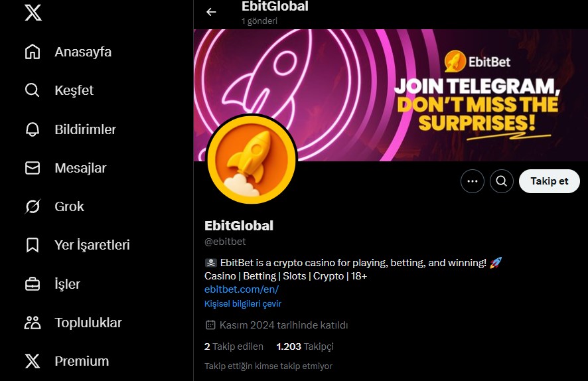Follow the account with Takip et
This screenshot has width=588, height=381.
[549, 181]
